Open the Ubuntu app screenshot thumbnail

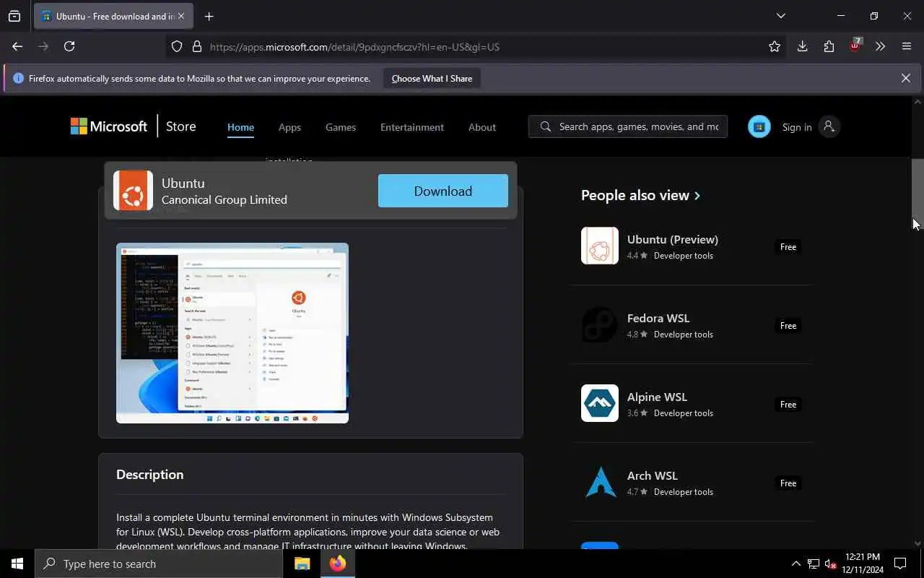(x=232, y=333)
